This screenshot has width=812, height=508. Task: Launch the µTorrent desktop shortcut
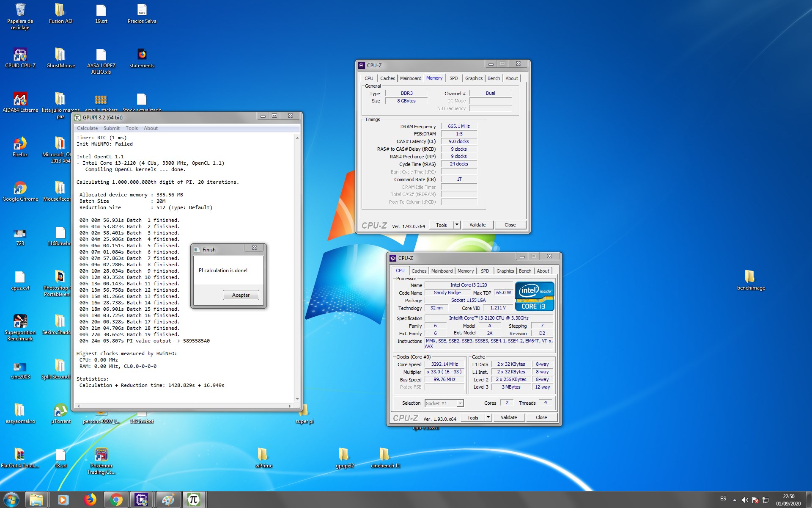tap(60, 413)
